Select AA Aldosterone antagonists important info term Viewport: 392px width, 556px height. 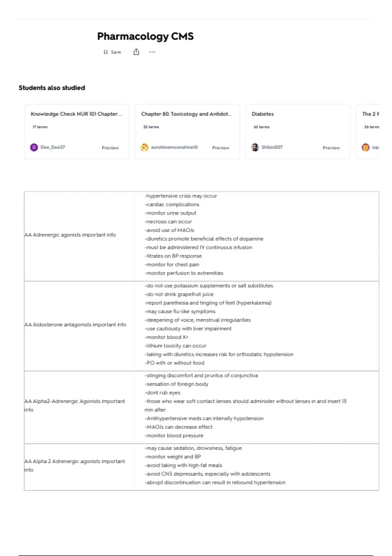click(75, 325)
